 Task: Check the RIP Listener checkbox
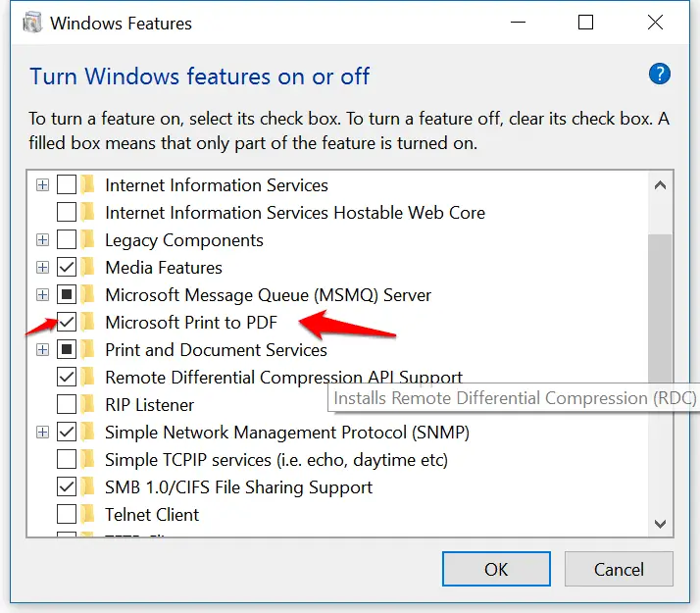coord(67,404)
